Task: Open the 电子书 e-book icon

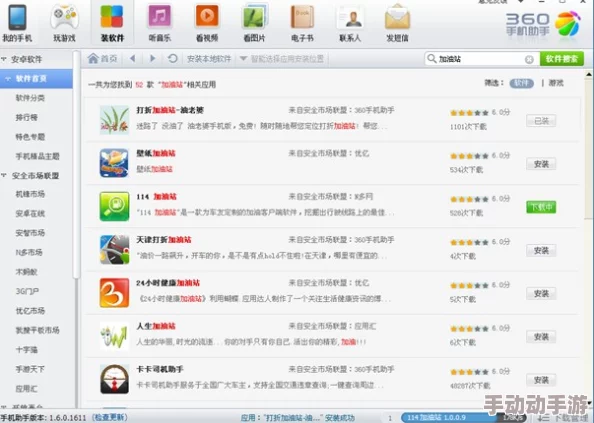Action: (302, 17)
